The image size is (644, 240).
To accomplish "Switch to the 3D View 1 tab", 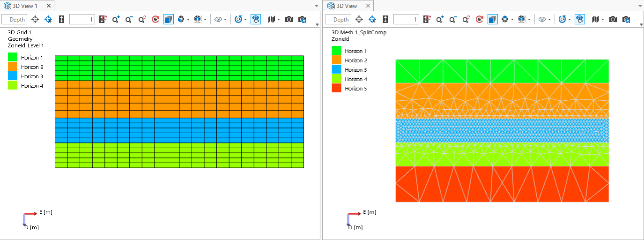I will coord(24,6).
